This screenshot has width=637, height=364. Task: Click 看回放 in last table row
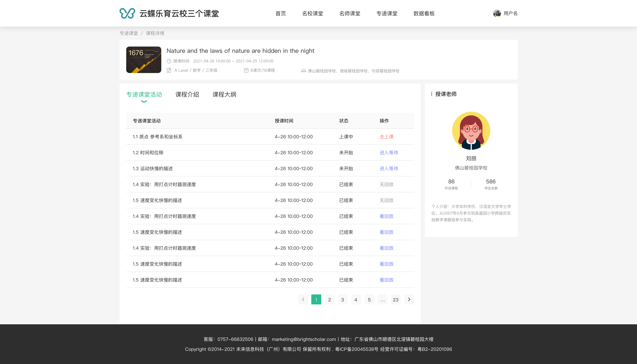pyautogui.click(x=386, y=280)
